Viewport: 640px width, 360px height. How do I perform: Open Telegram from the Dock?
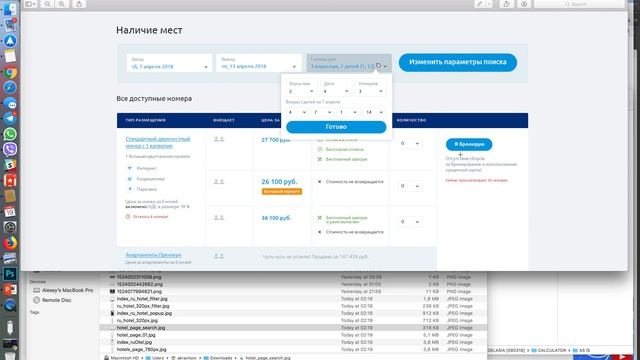pyautogui.click(x=10, y=118)
